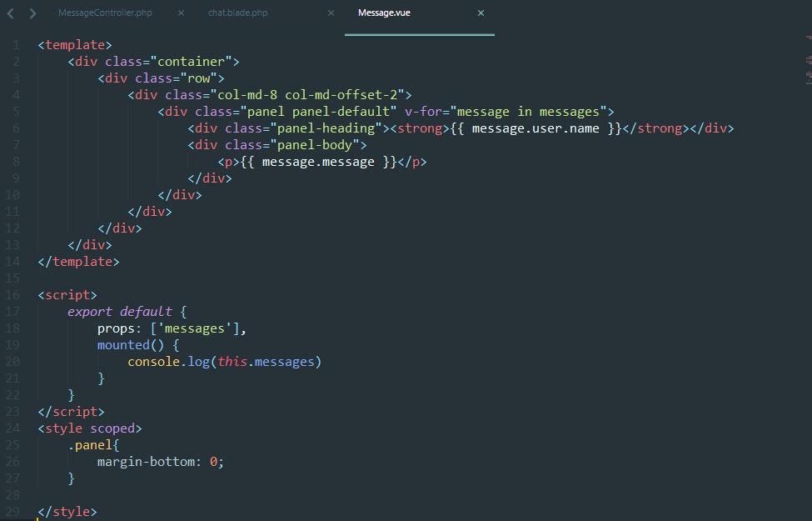Screen dimensions: 812x521
Task: Click "message in messages" string
Action: point(528,112)
